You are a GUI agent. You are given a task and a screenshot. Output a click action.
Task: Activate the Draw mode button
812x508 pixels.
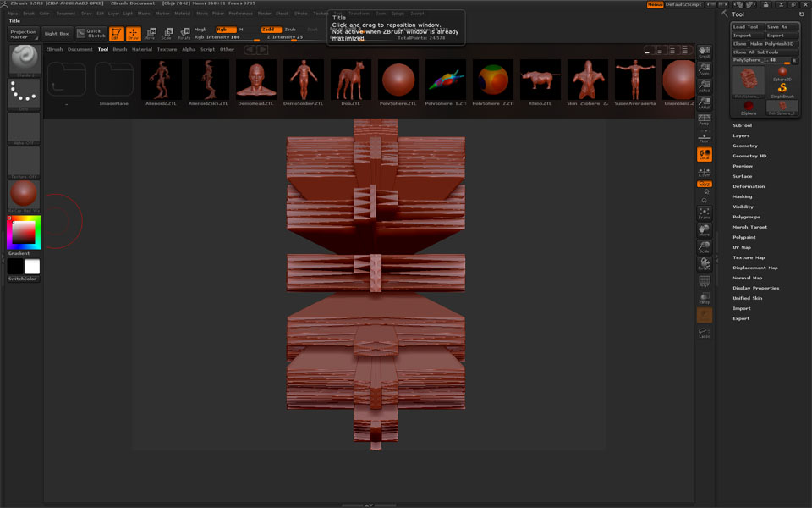[x=134, y=34]
